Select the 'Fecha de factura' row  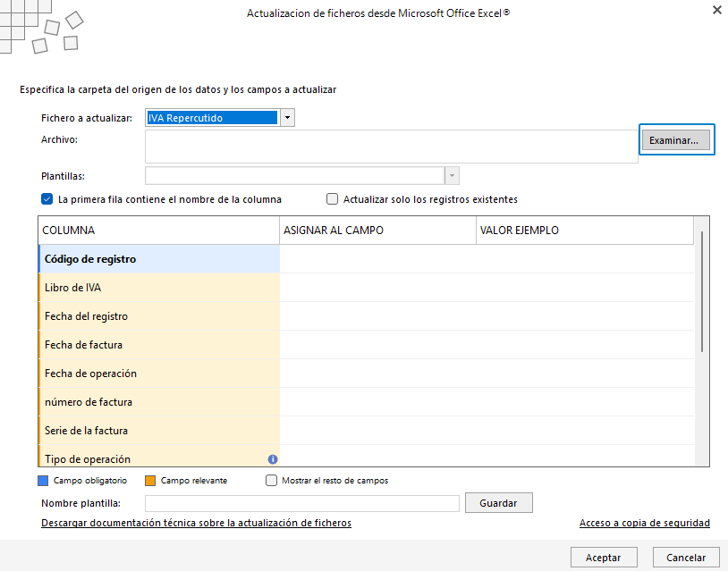[367, 345]
